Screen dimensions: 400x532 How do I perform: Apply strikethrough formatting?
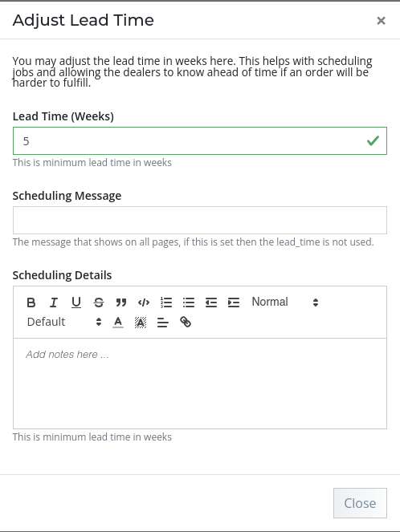(x=99, y=303)
